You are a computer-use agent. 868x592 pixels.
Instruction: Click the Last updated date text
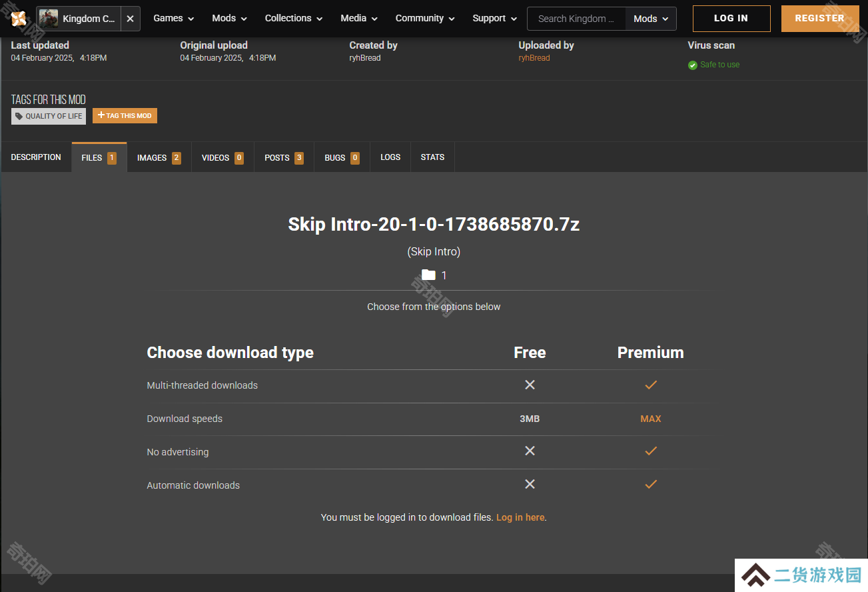(x=59, y=58)
